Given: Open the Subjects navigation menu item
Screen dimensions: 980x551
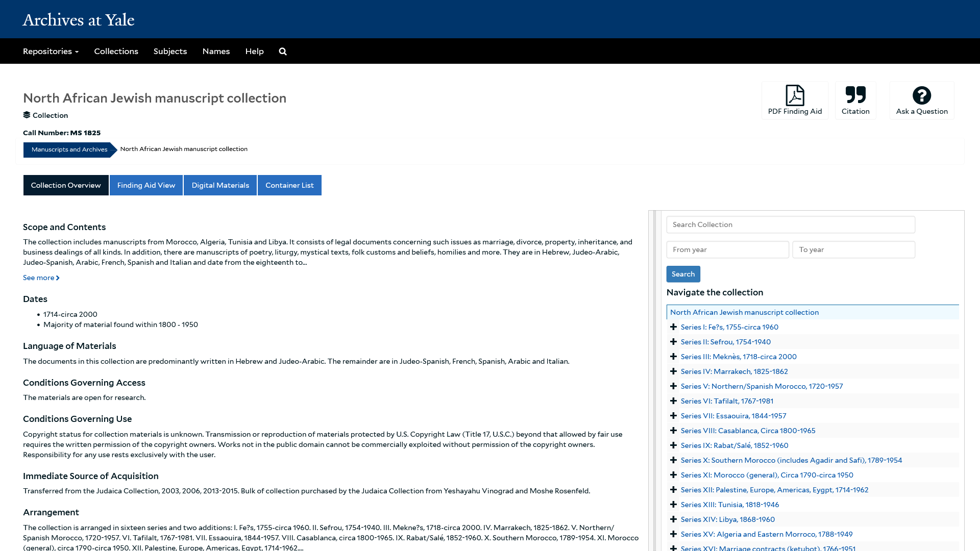Looking at the screenshot, I should coord(170,51).
